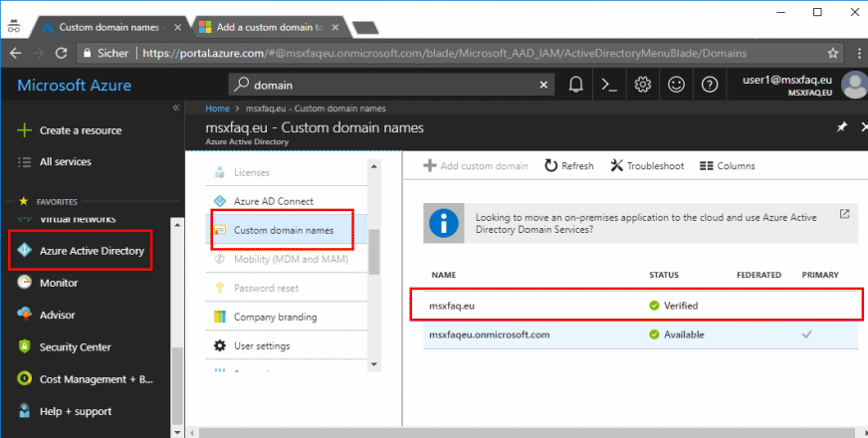
Task: Select Licenses in the blade menu
Action: click(x=286, y=172)
